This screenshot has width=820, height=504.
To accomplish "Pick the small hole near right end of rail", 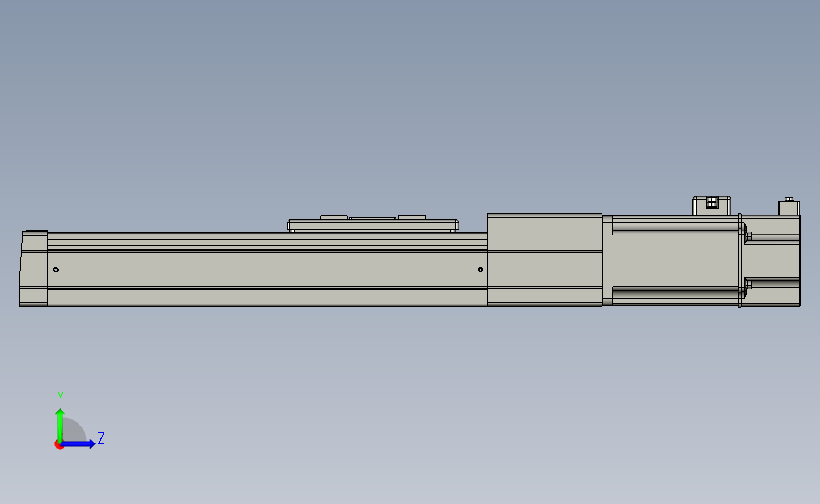I will (x=480, y=269).
